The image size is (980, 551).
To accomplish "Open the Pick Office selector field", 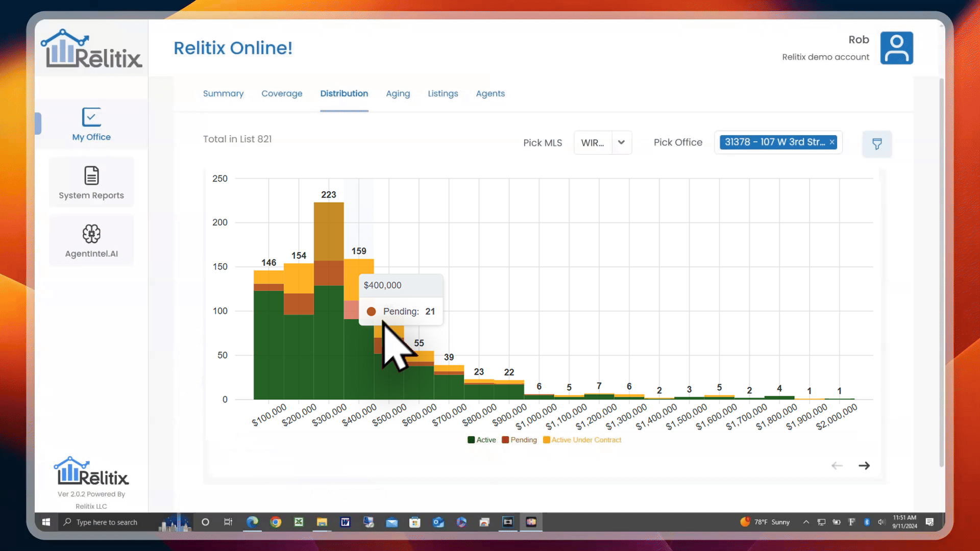I will click(x=778, y=142).
